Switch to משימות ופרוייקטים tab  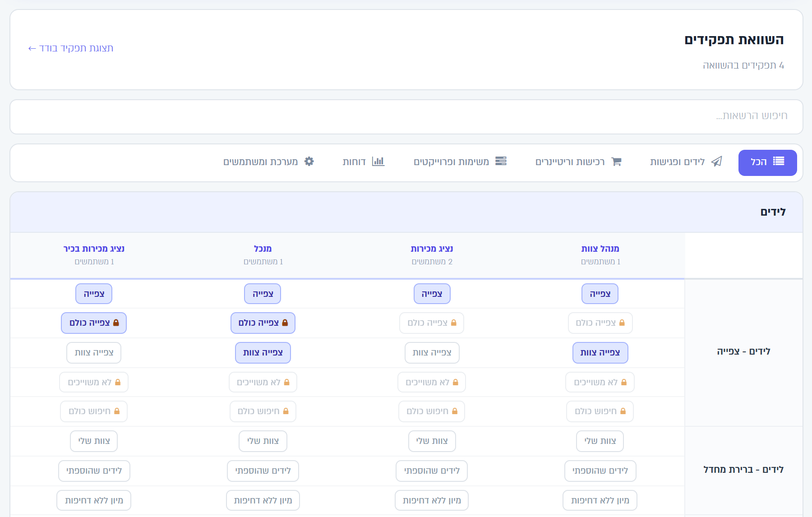click(x=460, y=162)
